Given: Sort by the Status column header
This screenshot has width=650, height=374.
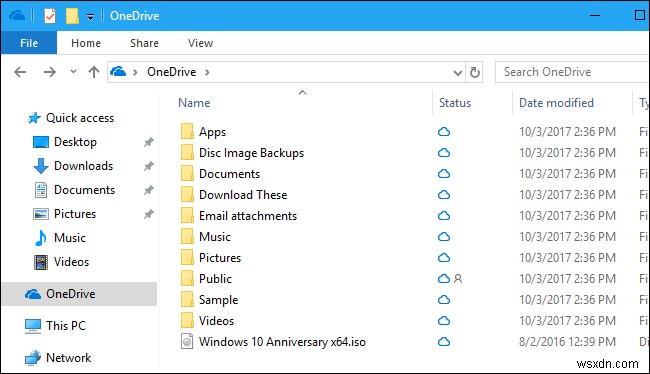Looking at the screenshot, I should tap(455, 103).
